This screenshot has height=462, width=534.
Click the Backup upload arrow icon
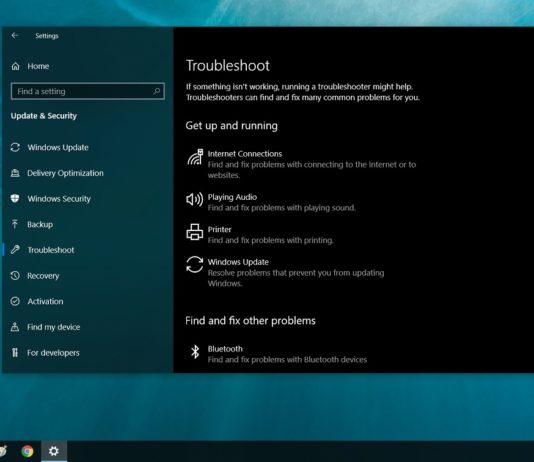point(15,224)
